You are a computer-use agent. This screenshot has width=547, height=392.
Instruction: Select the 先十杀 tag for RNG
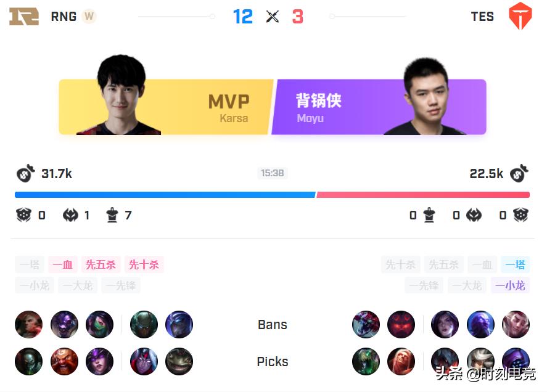[144, 264]
